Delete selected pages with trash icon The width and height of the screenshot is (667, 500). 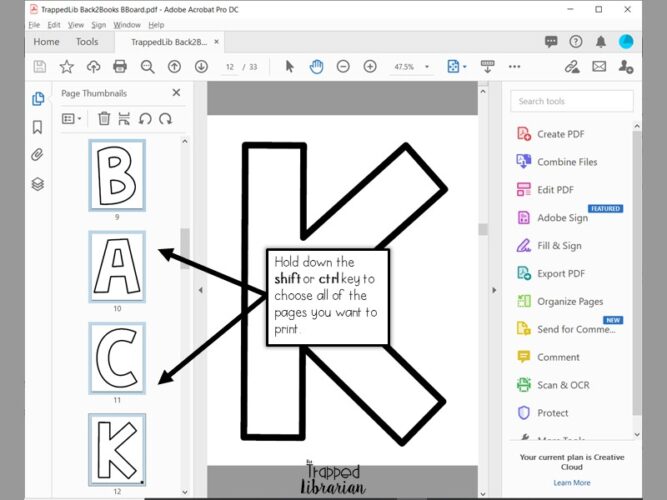(x=104, y=119)
